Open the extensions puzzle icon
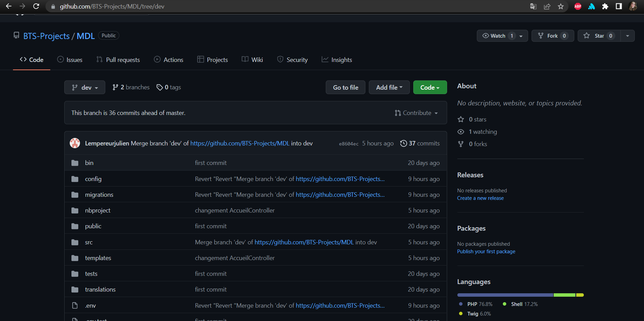The height and width of the screenshot is (321, 644). [x=605, y=6]
